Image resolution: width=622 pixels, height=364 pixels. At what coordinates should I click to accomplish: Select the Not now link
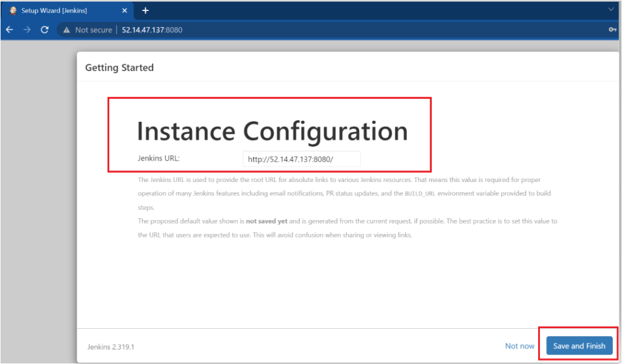pyautogui.click(x=519, y=345)
